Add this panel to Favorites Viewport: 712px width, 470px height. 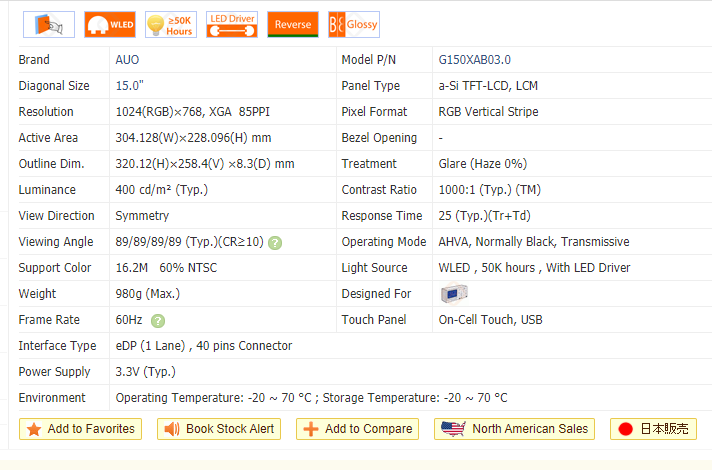click(x=80, y=429)
